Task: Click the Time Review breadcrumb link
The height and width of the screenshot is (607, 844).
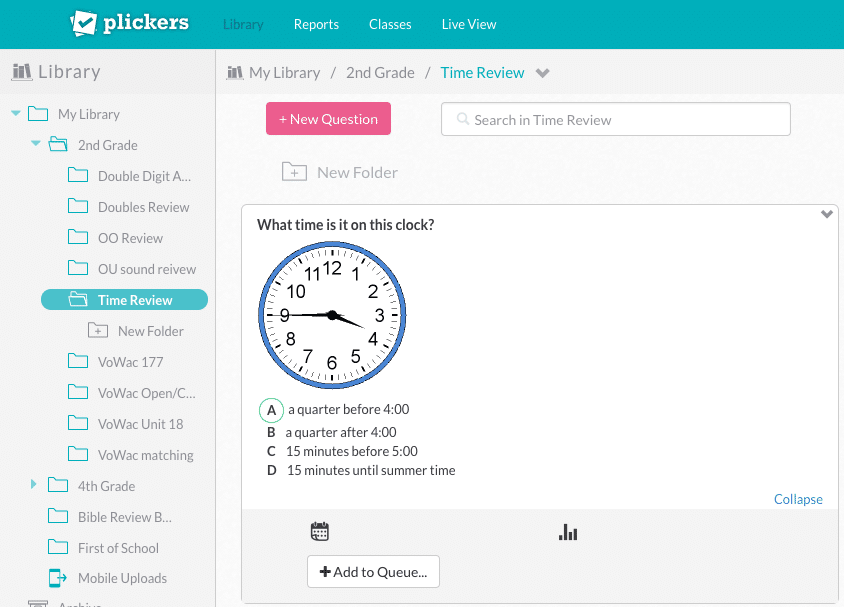Action: tap(482, 73)
